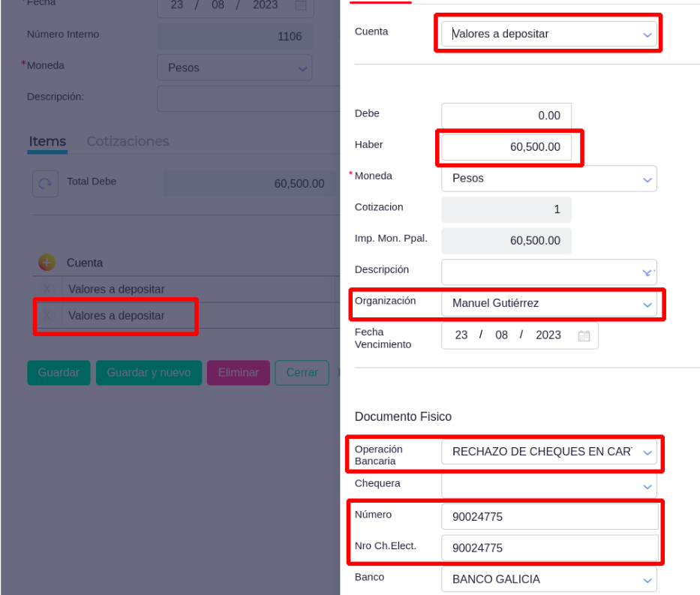
Task: Open the Cuenta dropdown showing Valores a depositar
Action: pyautogui.click(x=548, y=34)
